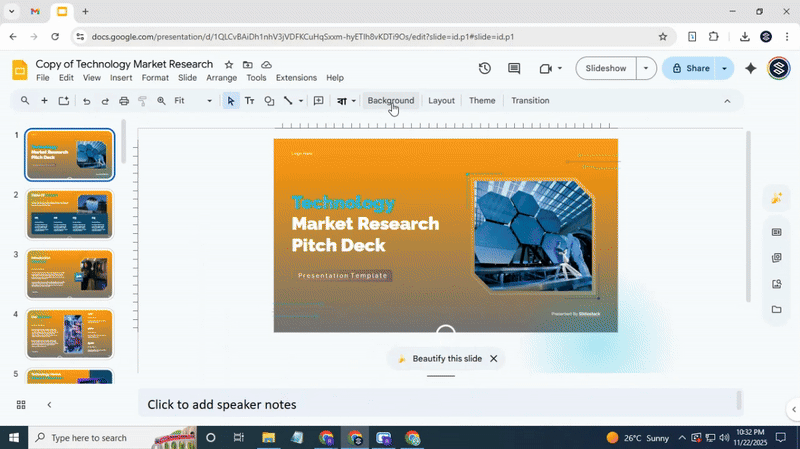Viewport: 800px width, 449px height.
Task: Open the Arrange menu
Action: pyautogui.click(x=222, y=78)
